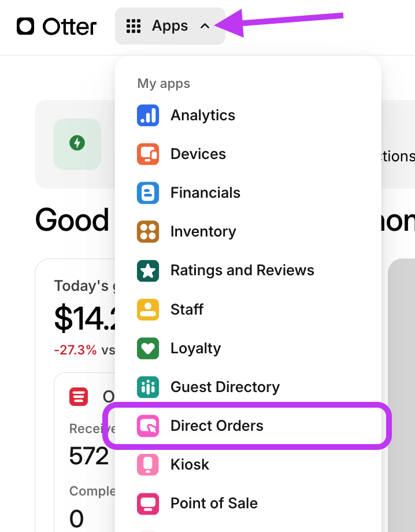Select the Point of Sale icon

[148, 503]
